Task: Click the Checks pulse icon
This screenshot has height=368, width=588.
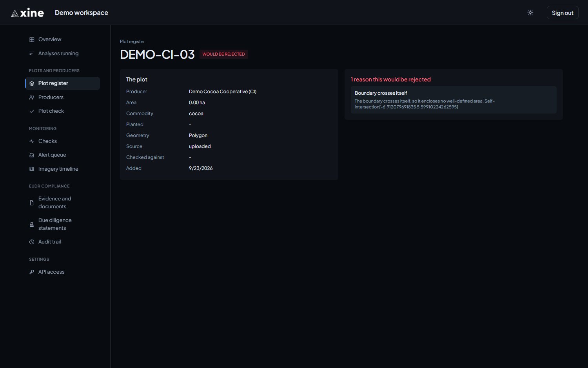Action: pos(32,141)
